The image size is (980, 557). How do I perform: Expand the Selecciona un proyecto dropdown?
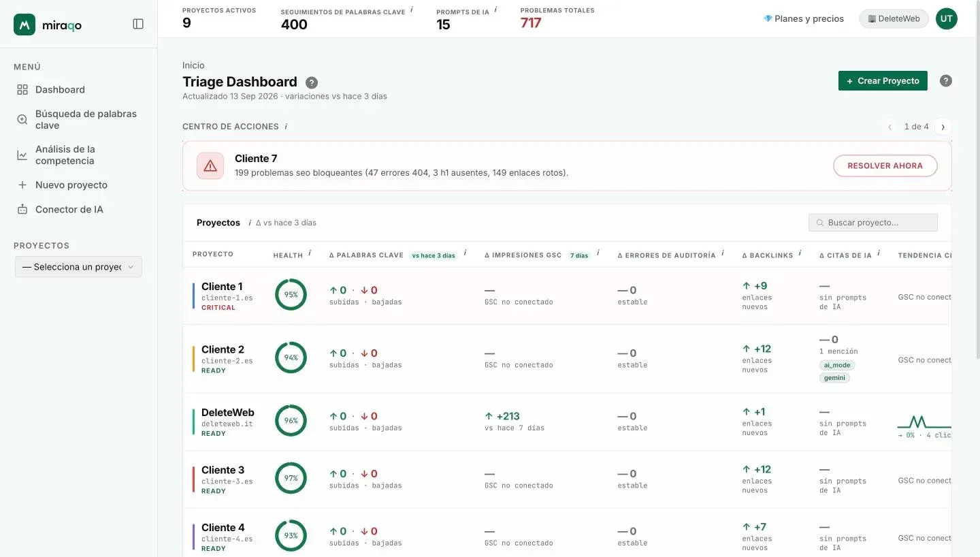click(x=78, y=267)
